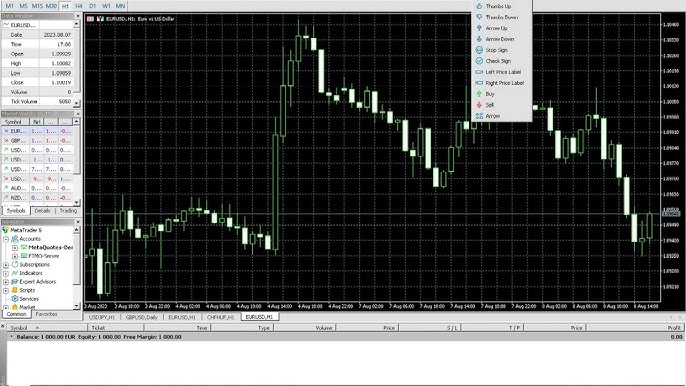Close the Data Window panel
The height and width of the screenshot is (386, 686).
[x=77, y=16]
